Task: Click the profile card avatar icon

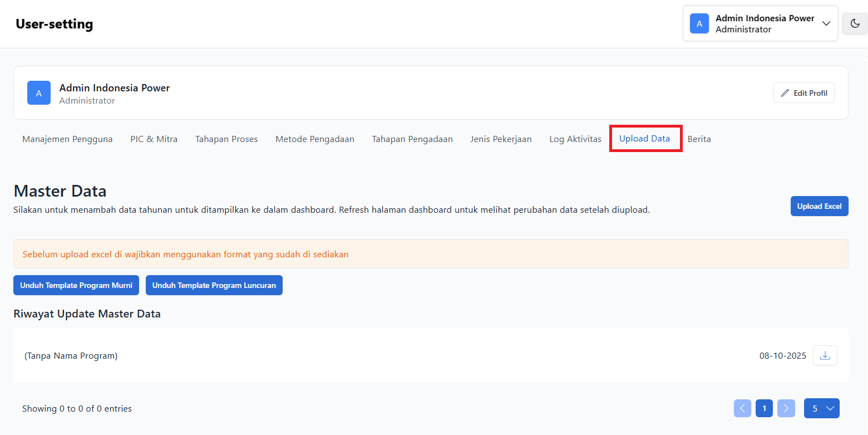Action: [x=39, y=93]
